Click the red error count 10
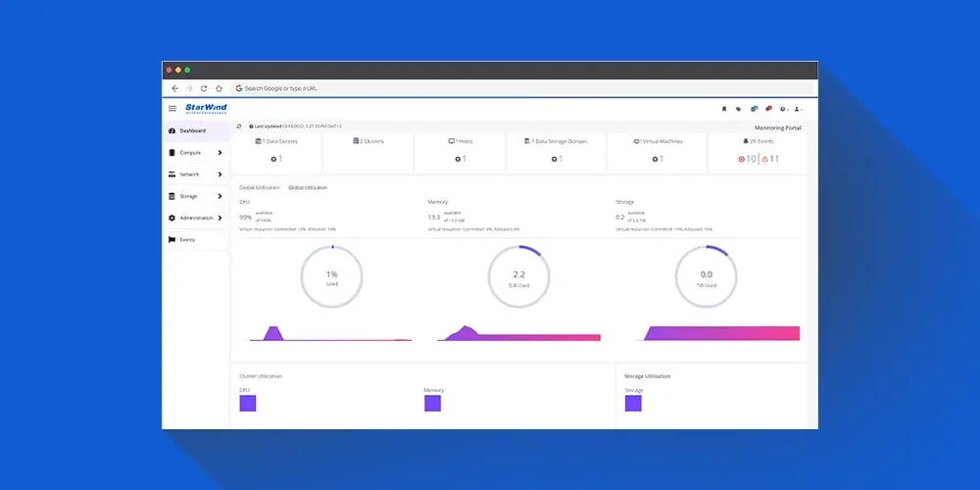 (747, 159)
